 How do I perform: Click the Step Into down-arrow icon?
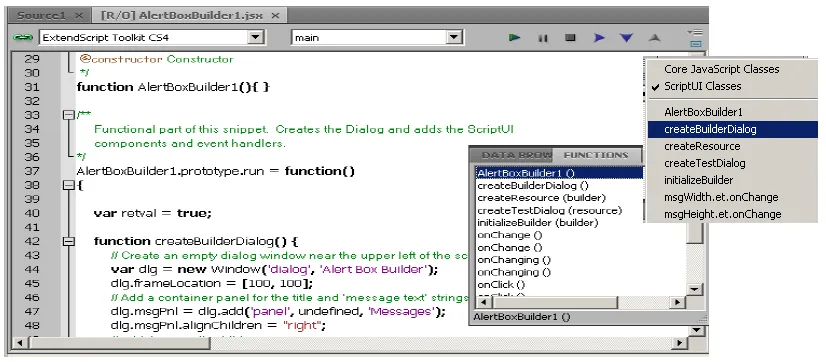(x=626, y=38)
